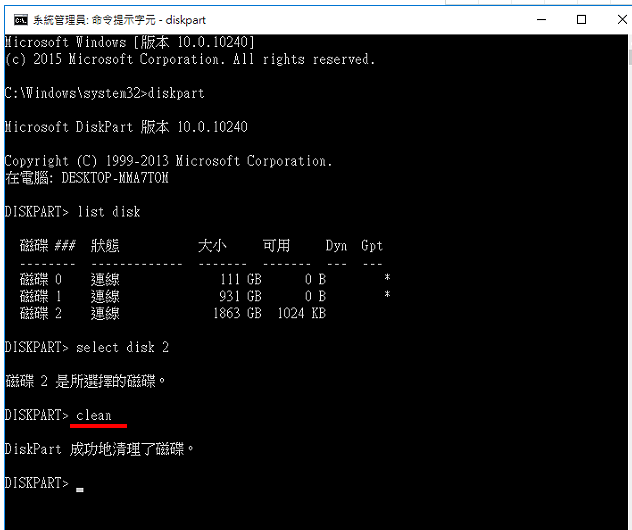Click the vertical scrollbar thumb
632x530 pixels.
coord(630,57)
